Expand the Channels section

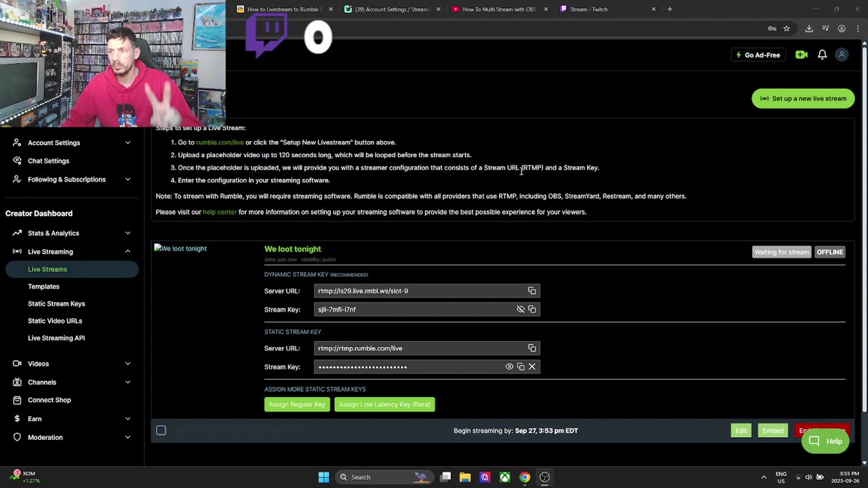[71, 382]
